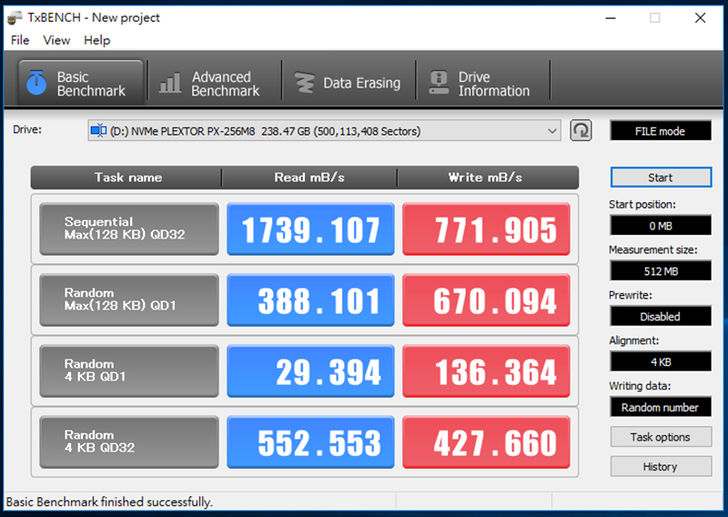Image resolution: width=728 pixels, height=517 pixels.
Task: Toggle the FILE mode button
Action: 660,131
